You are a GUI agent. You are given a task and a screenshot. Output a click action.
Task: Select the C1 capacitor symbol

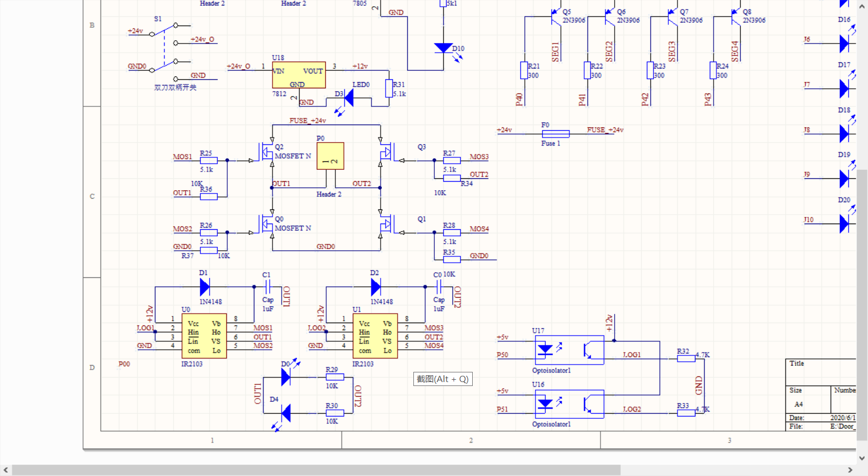click(267, 287)
